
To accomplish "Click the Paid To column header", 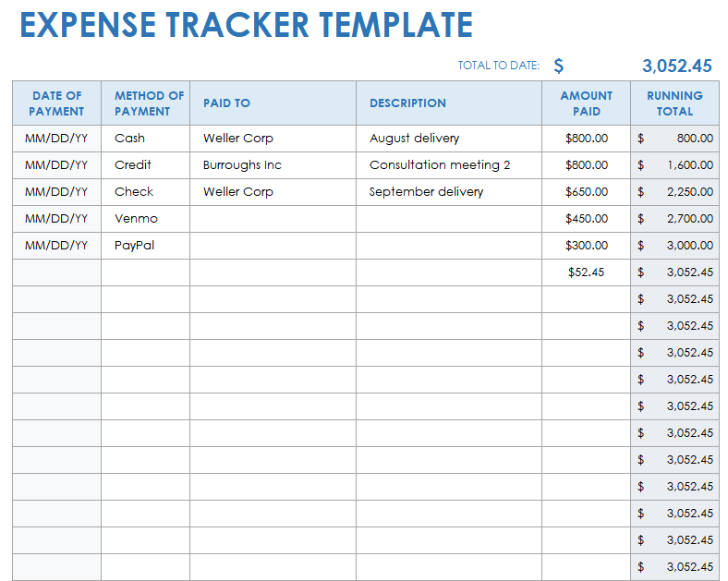I will [x=226, y=103].
